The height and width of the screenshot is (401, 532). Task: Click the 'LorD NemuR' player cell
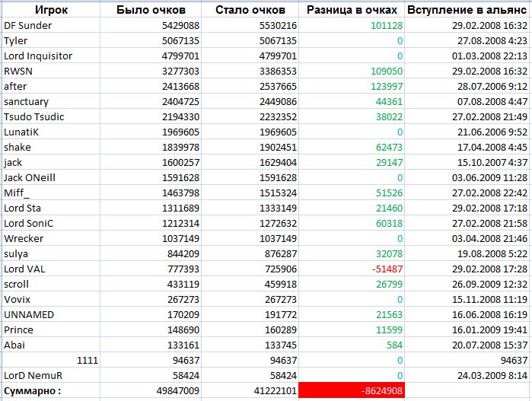(x=51, y=376)
